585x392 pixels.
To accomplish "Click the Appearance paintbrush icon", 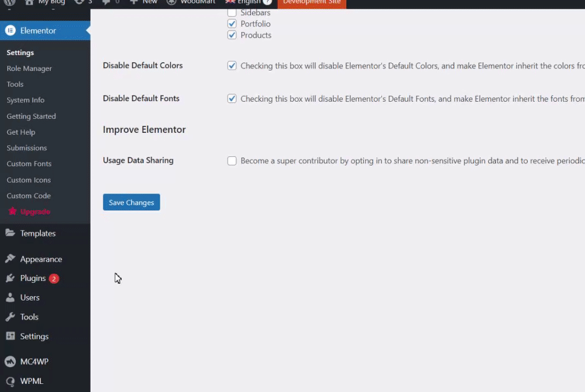I will click(10, 259).
